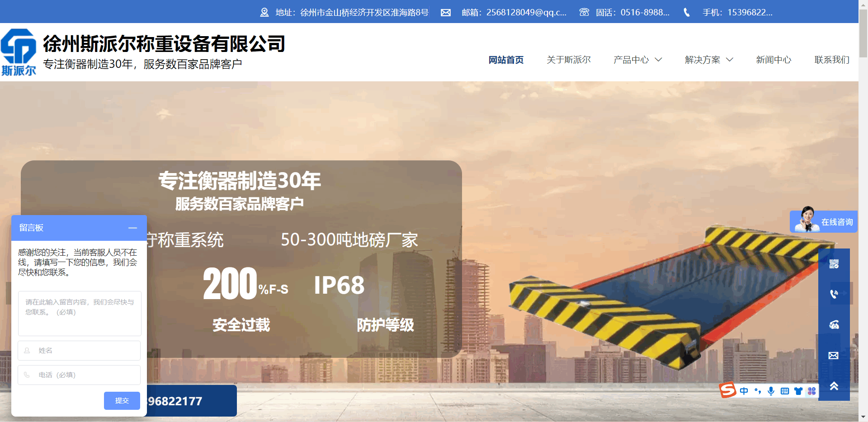This screenshot has width=868, height=422.
Task: Open the QR code icon in sidebar
Action: [834, 264]
